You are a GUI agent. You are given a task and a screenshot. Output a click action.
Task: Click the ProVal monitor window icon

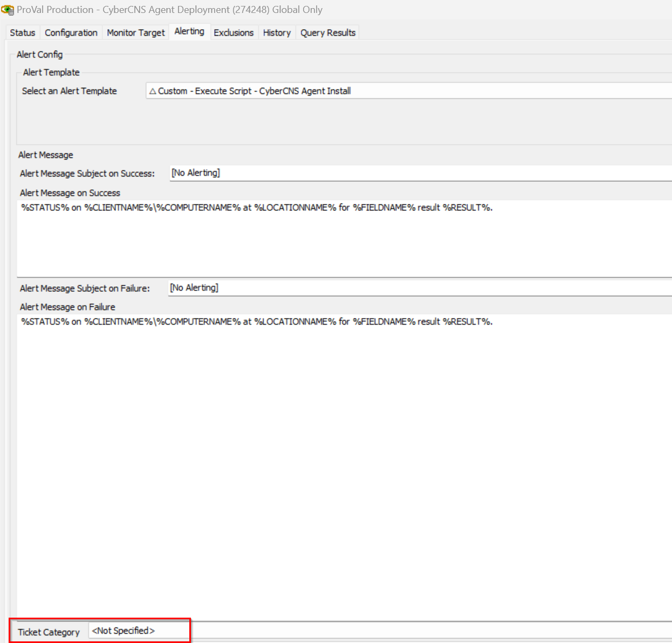8,10
